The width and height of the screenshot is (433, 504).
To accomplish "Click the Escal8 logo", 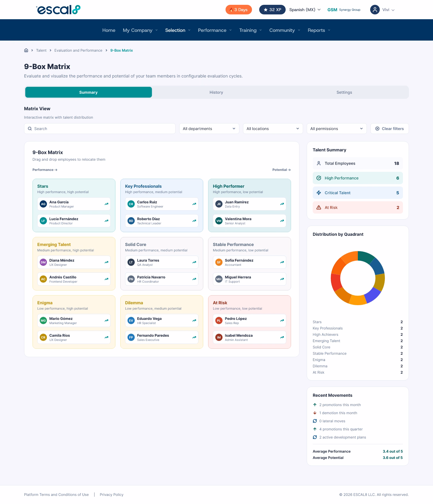I will pos(58,10).
